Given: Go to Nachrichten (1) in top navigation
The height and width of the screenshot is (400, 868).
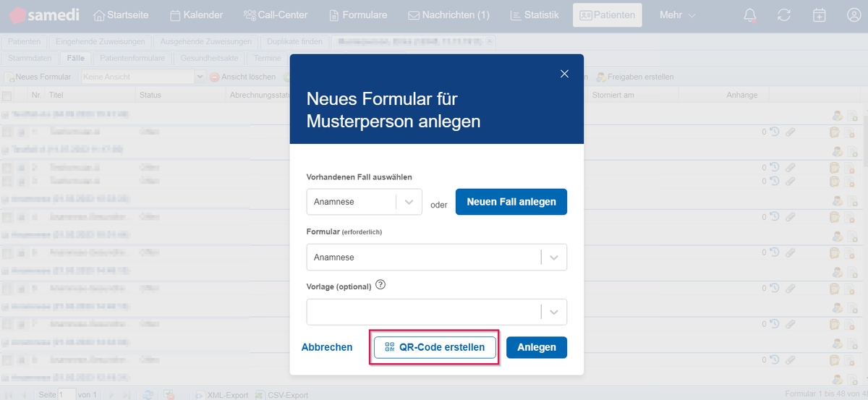Looking at the screenshot, I should 448,15.
